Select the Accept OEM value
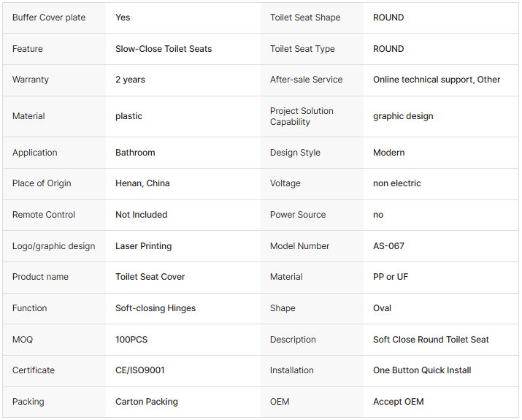 (x=398, y=402)
